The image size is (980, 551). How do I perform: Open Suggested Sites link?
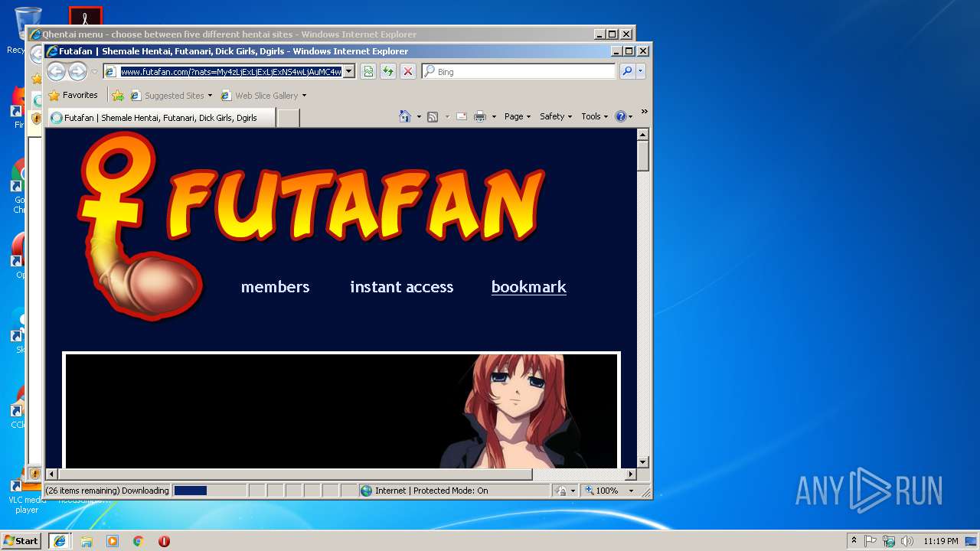(x=171, y=96)
